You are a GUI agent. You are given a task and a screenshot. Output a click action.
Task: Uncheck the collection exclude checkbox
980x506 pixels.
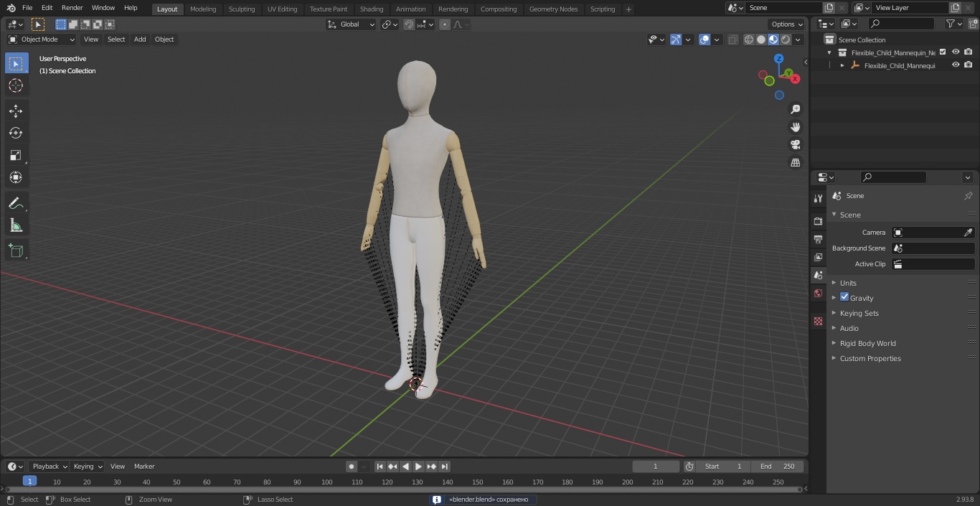[x=943, y=52]
